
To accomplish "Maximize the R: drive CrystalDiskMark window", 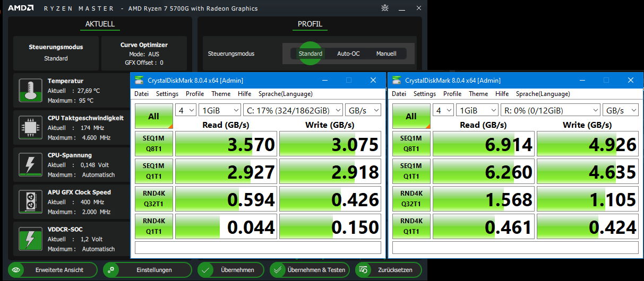I will 606,81.
